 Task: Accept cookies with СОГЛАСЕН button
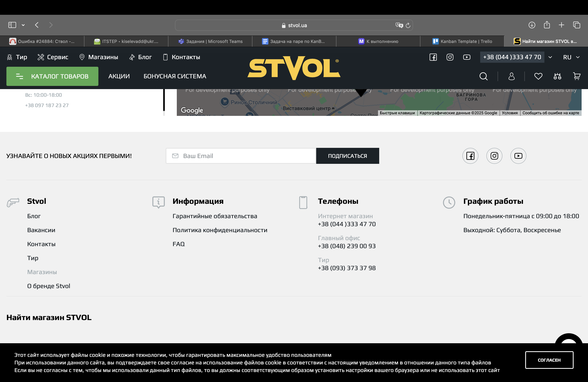click(549, 360)
